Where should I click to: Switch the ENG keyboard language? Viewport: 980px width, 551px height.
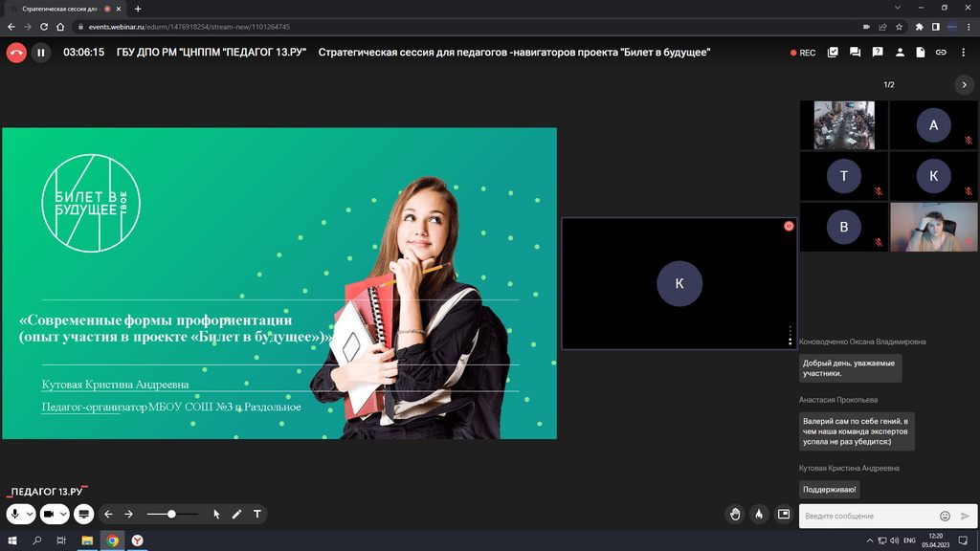click(x=909, y=540)
